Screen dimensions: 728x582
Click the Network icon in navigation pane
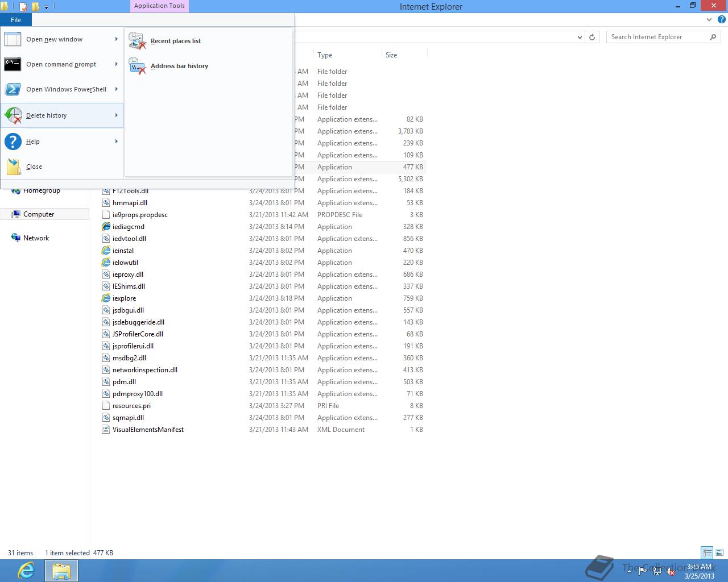tap(16, 238)
